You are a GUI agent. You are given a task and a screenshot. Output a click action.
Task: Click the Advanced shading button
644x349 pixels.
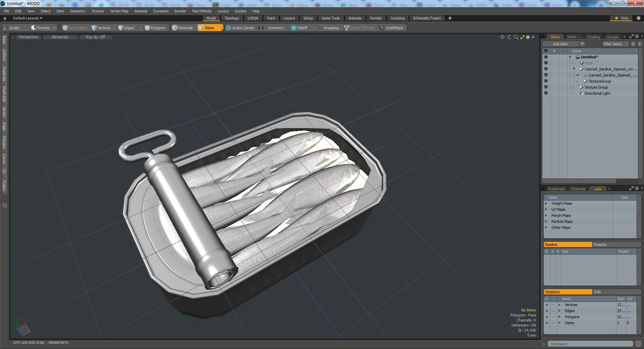60,37
